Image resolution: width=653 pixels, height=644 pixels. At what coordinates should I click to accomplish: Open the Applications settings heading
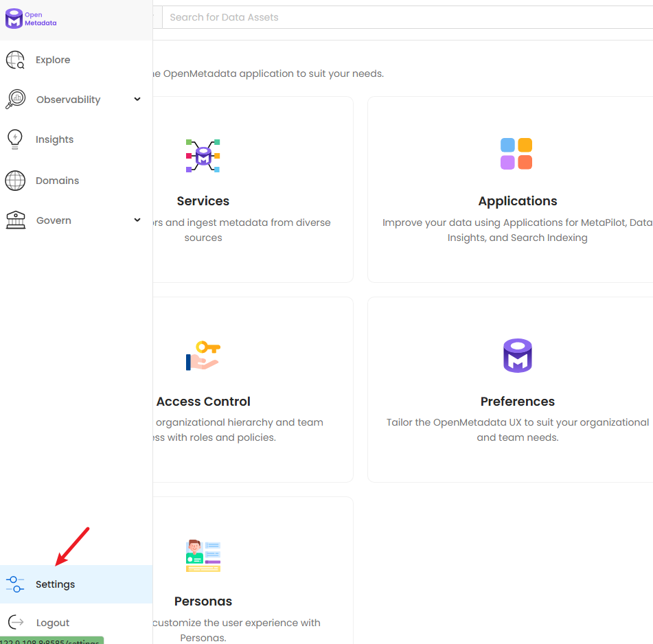(518, 201)
